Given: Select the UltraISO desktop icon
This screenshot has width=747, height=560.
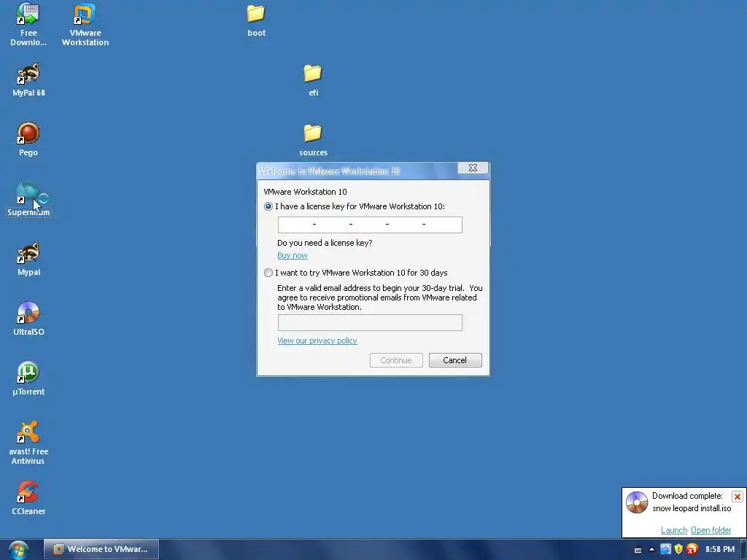Looking at the screenshot, I should pyautogui.click(x=28, y=319).
